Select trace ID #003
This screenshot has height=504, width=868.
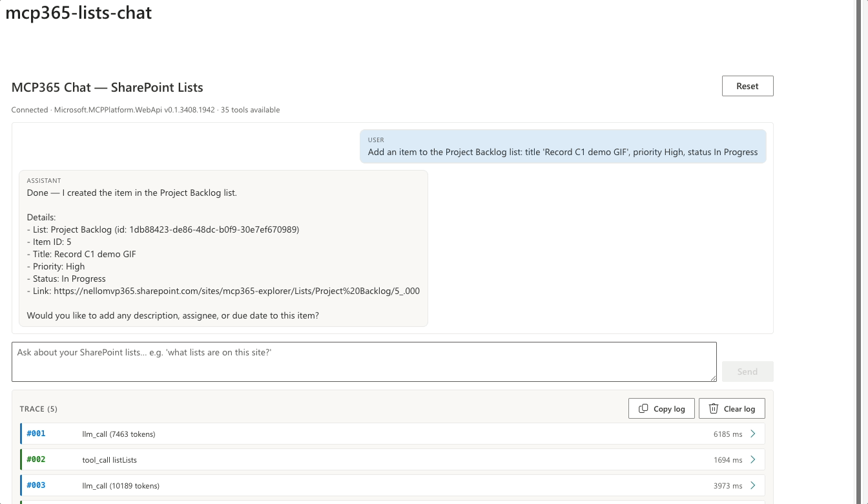click(x=36, y=485)
